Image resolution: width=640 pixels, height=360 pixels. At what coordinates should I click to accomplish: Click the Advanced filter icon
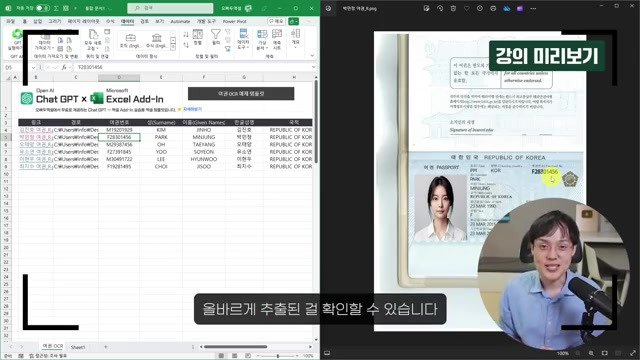click(228, 49)
